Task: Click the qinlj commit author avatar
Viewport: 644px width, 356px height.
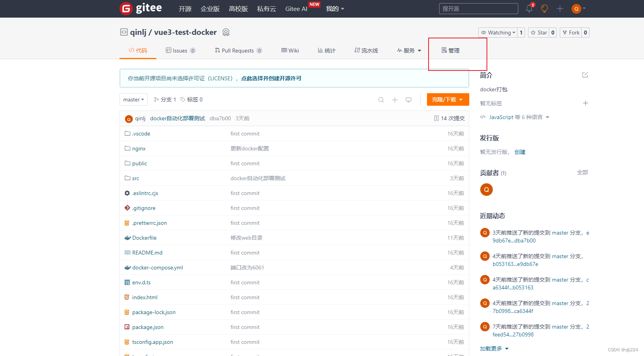Action: tap(128, 119)
